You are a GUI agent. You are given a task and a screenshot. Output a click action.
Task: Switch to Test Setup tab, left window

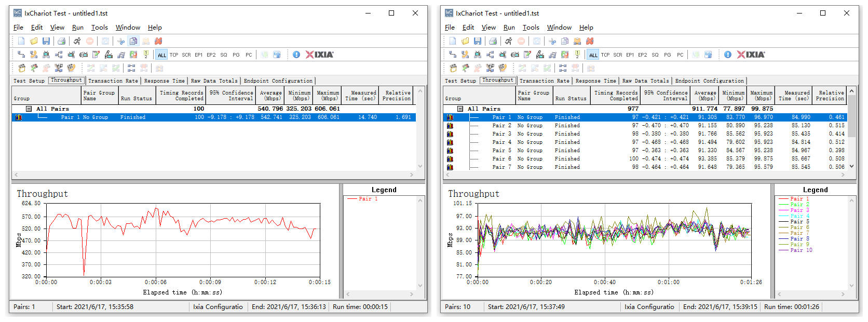(x=29, y=81)
